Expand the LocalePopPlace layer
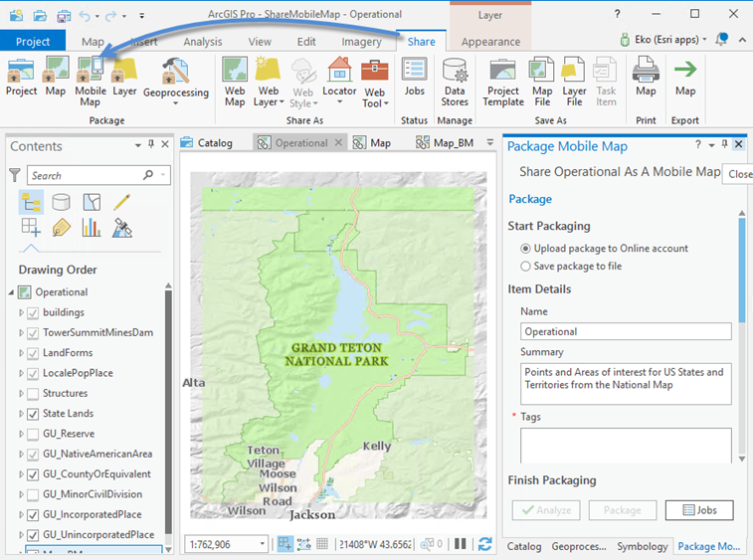Image resolution: width=753 pixels, height=560 pixels. [21, 373]
